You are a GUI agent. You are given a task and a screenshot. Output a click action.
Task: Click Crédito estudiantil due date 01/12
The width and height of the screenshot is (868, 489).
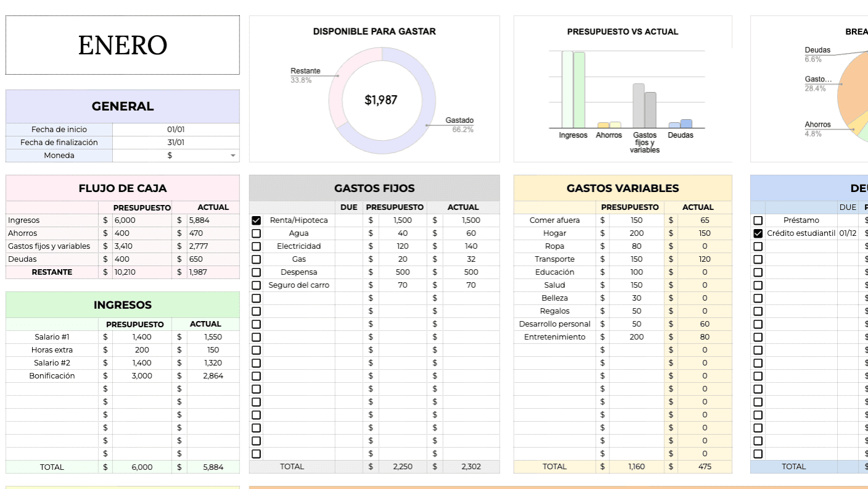pyautogui.click(x=848, y=233)
